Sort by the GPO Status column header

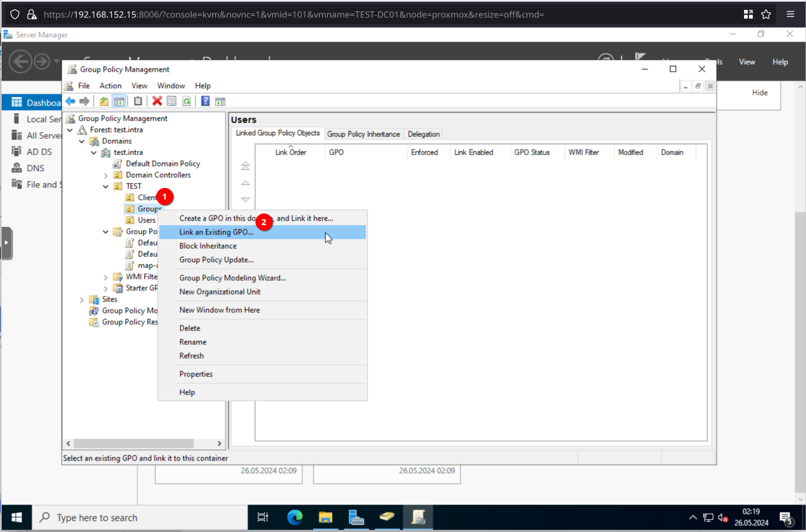537,152
